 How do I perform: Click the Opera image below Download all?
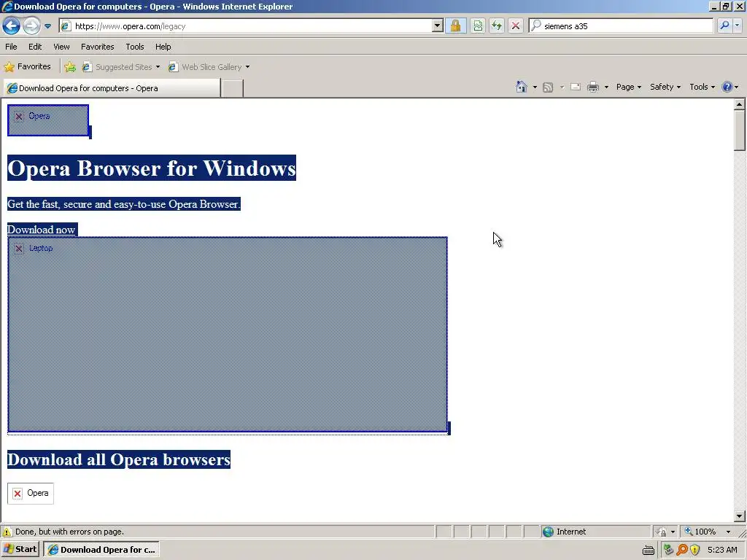[x=31, y=493]
